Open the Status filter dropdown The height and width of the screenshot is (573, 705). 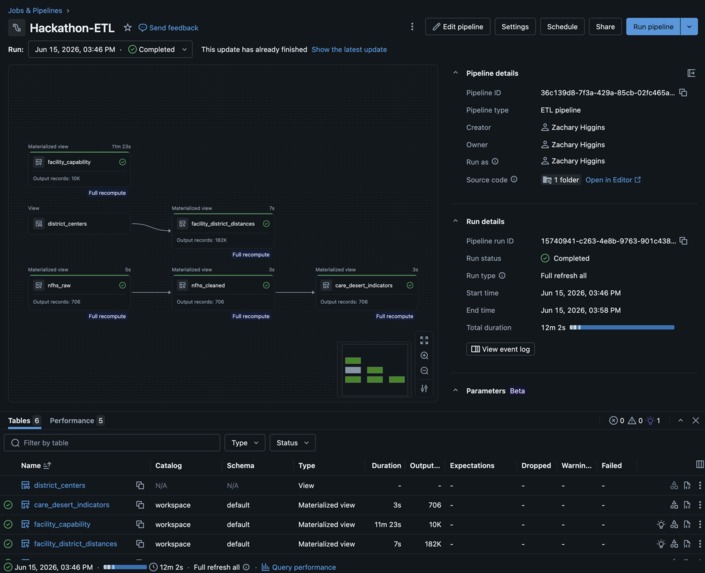tap(292, 443)
